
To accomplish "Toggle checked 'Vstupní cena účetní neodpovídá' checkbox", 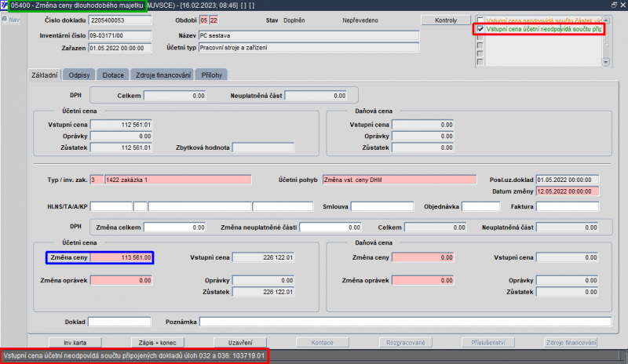I will click(x=480, y=29).
